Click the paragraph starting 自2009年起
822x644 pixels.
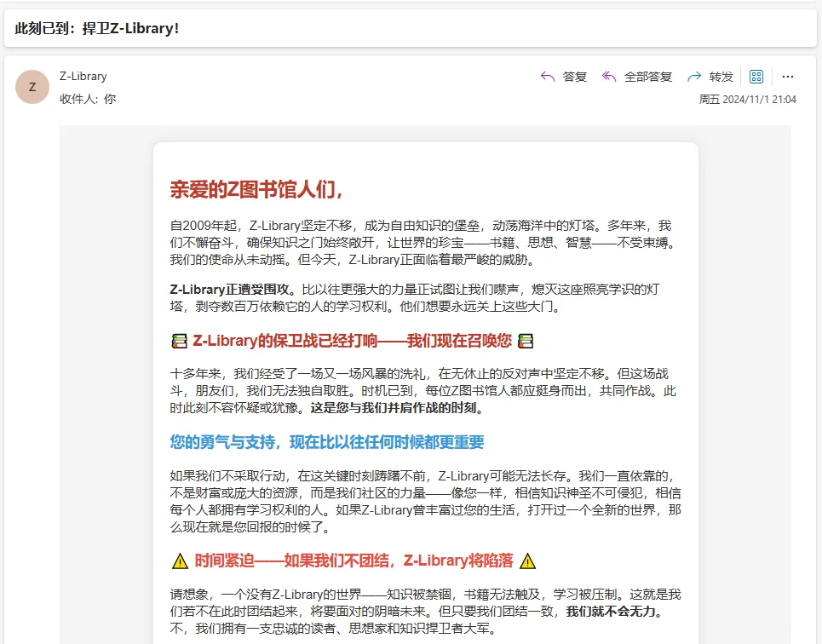(422, 243)
